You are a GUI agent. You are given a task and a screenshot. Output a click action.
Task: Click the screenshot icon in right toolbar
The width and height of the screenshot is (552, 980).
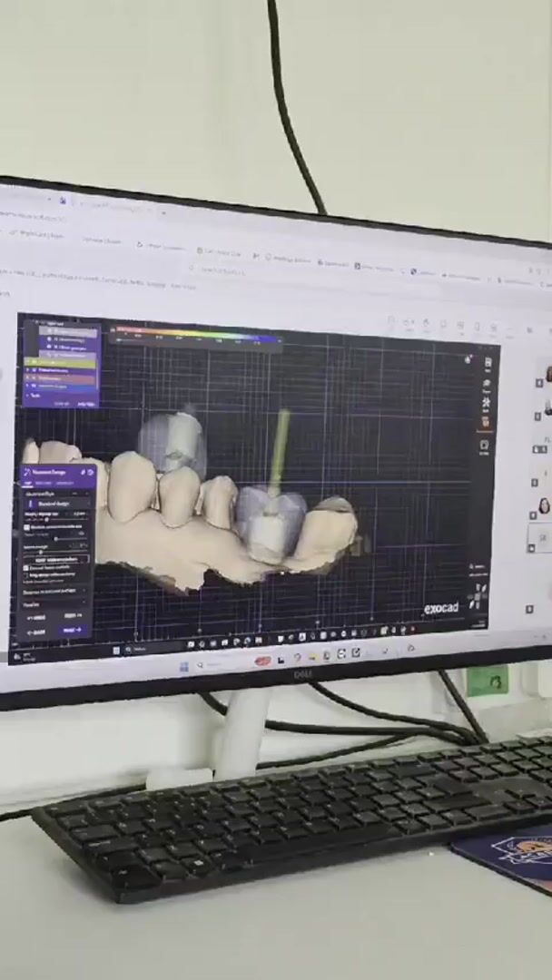click(x=485, y=445)
